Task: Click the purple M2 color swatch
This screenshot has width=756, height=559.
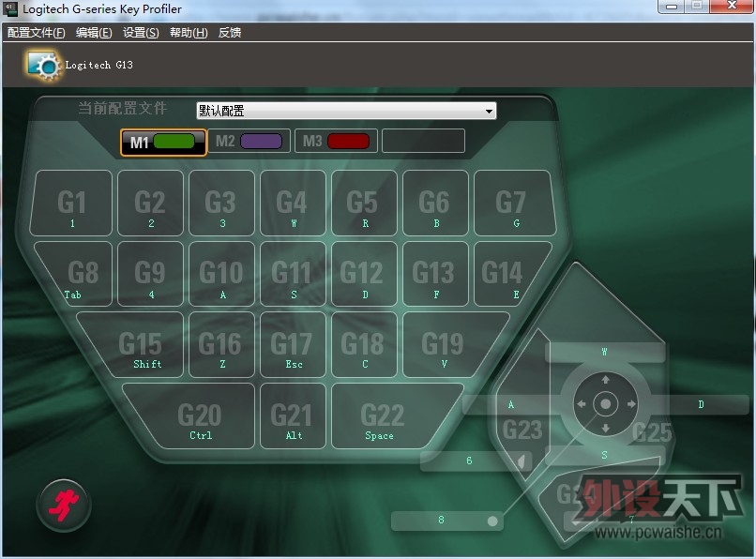Action: (x=261, y=142)
